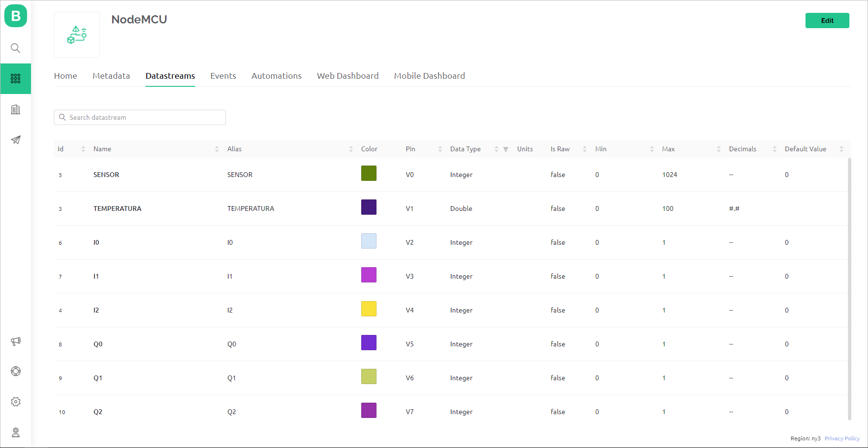This screenshot has width=868, height=448.
Task: Sort the table by Default Value column
Action: [x=841, y=149]
